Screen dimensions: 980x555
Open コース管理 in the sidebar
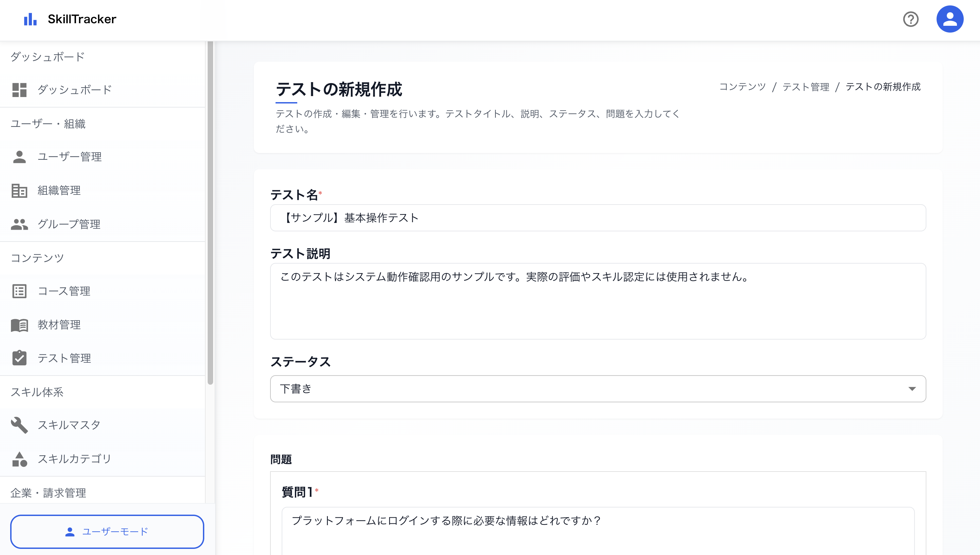64,291
